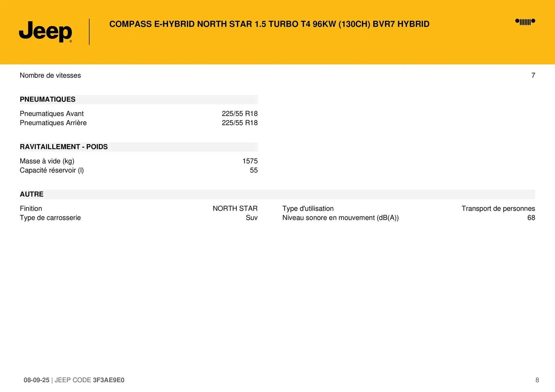Click the Niveau sonore en mouvement label
Screen dimensions: 555x392
340,218
